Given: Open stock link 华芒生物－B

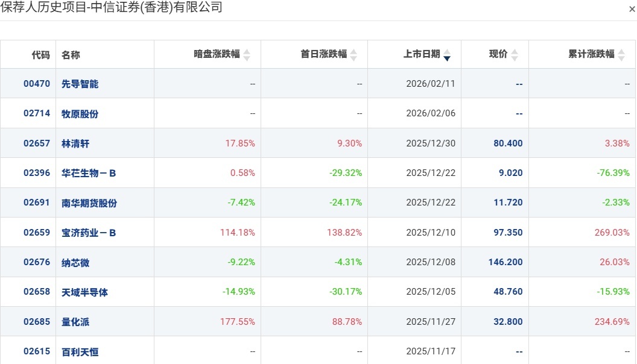Looking at the screenshot, I should pos(89,173).
